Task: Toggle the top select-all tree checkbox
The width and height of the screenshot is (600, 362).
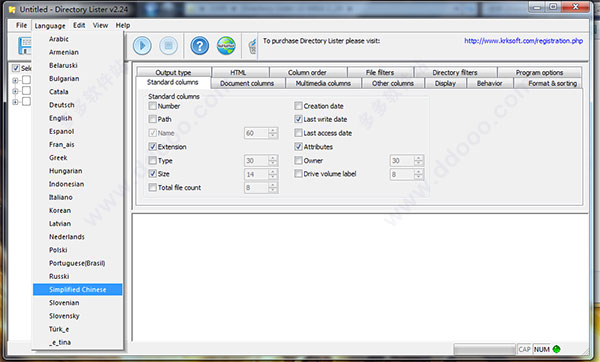Action: (x=16, y=68)
